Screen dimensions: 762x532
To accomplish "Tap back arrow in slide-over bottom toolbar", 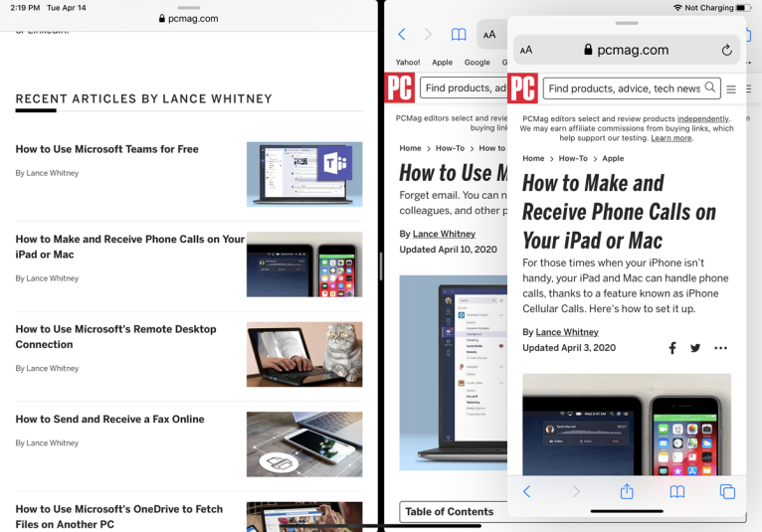I will click(527, 491).
